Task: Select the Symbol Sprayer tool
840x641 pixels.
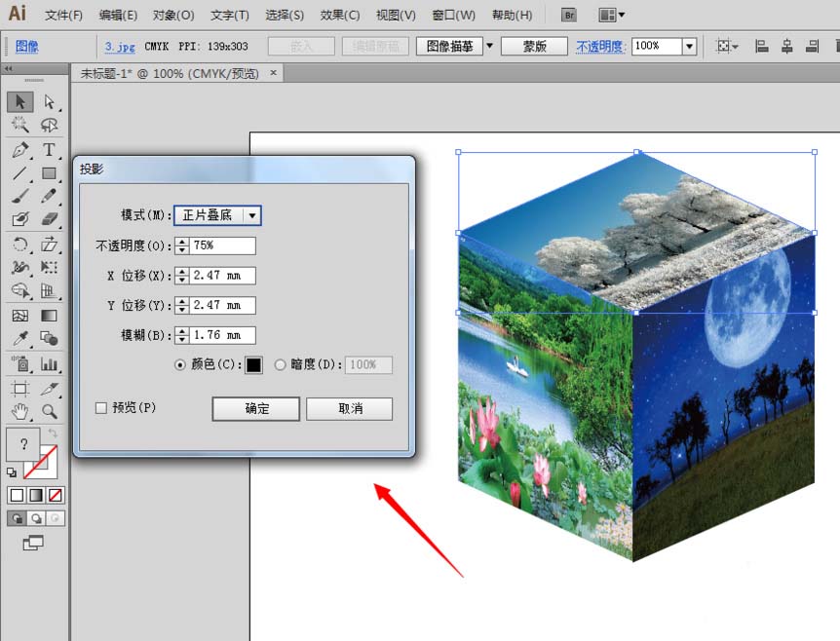Action: 20,364
